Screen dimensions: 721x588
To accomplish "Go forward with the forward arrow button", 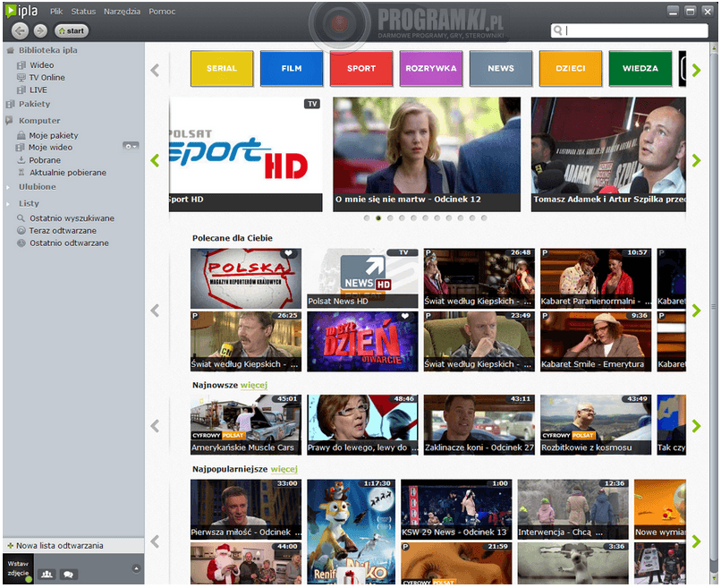I will click(x=40, y=30).
